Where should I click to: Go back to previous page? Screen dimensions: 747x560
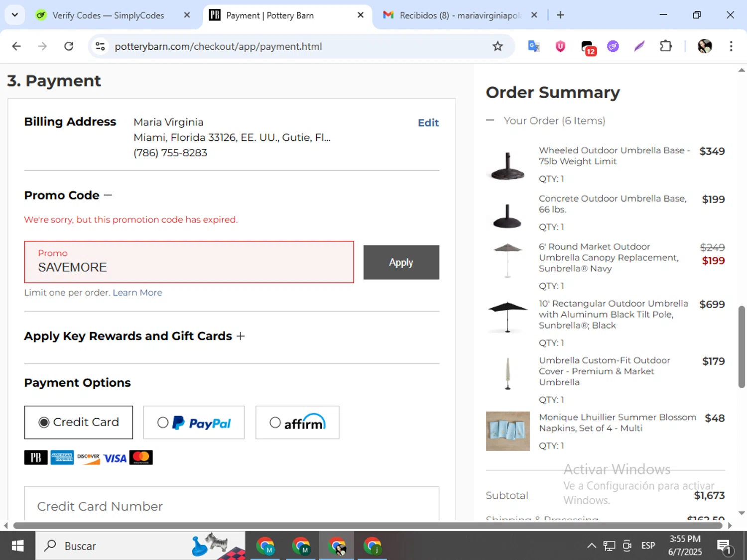(x=16, y=46)
